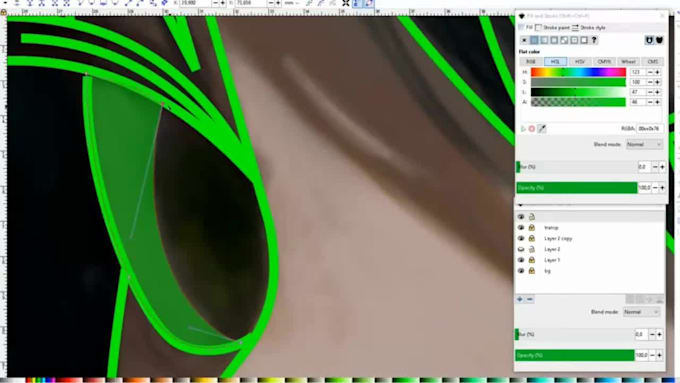Screen dimensions: 680x383
Task: Choose the nonzero solid fill rule icon
Action: [659, 40]
